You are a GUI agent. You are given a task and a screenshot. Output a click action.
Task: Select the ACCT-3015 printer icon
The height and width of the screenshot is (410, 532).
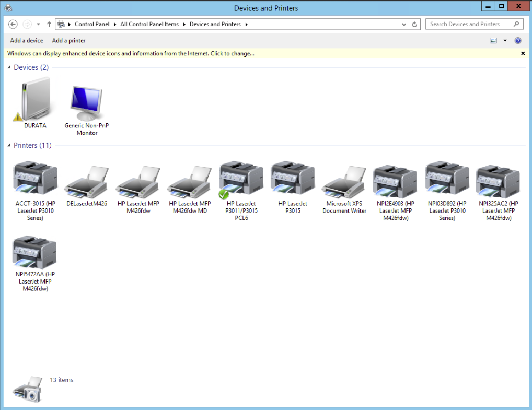[35, 179]
